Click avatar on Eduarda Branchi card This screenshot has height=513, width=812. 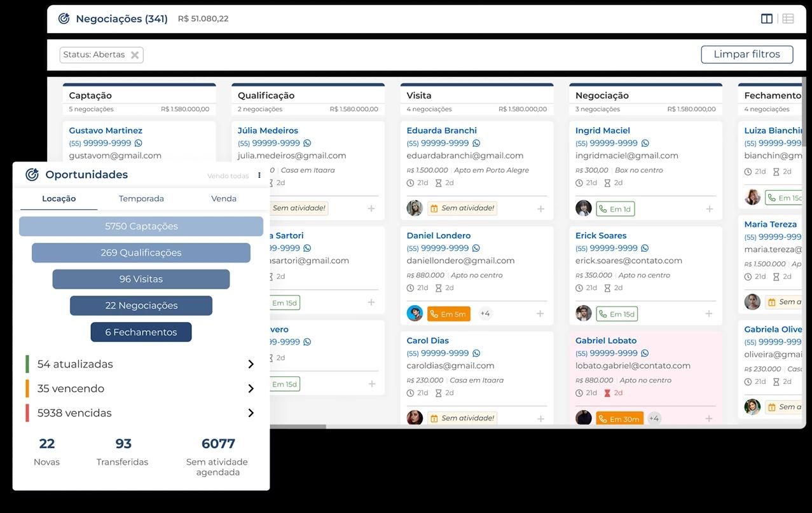coord(415,208)
